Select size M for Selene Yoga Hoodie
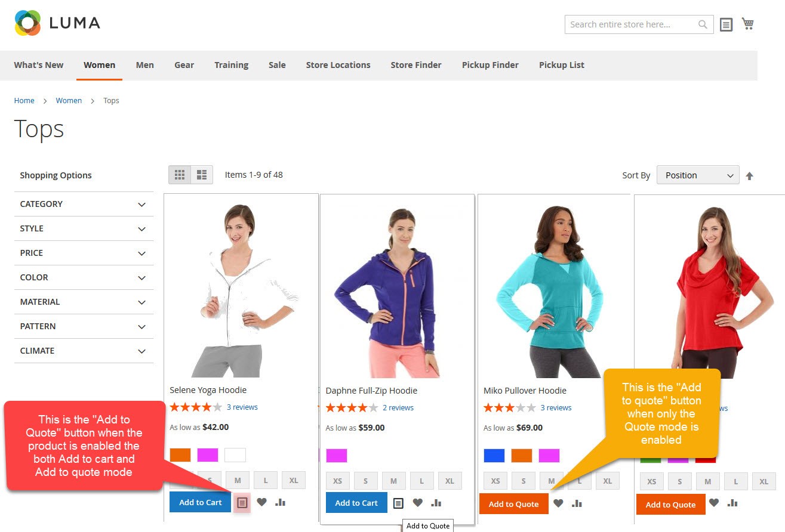Viewport: 785px width, 532px height. (x=237, y=480)
